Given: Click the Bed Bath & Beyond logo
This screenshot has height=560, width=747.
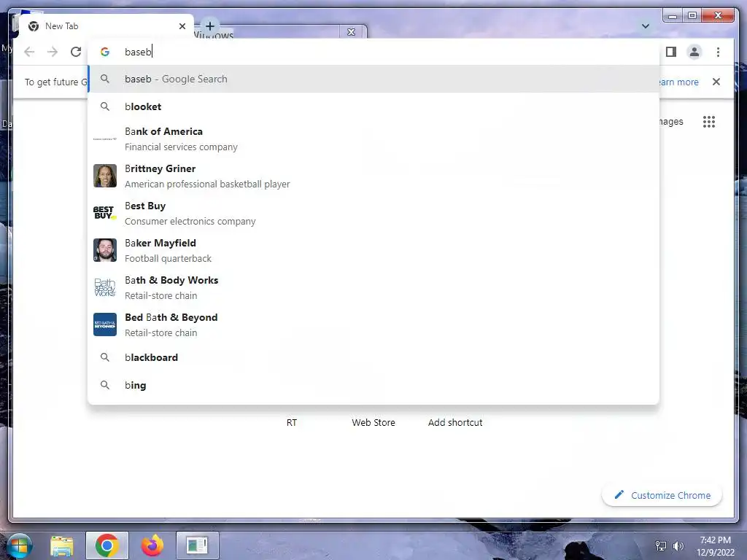Looking at the screenshot, I should (x=105, y=324).
